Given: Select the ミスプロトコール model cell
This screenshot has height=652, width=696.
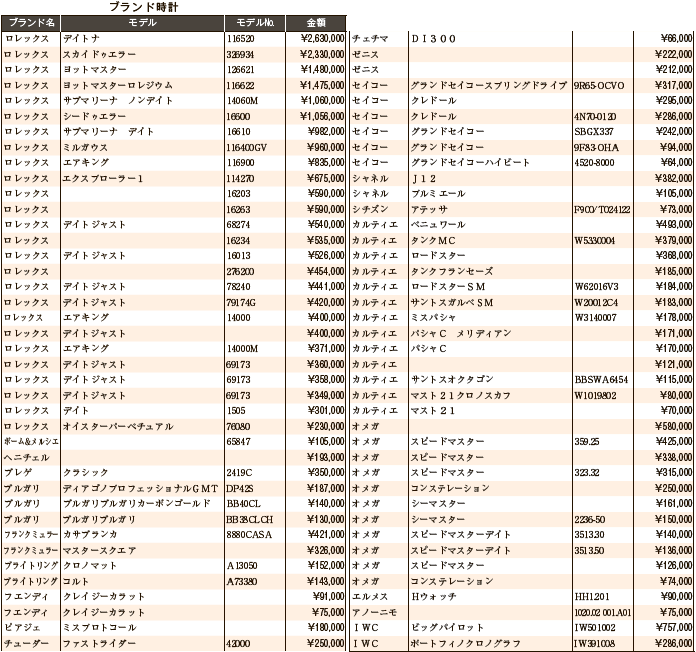Looking at the screenshot, I should click(99, 628).
